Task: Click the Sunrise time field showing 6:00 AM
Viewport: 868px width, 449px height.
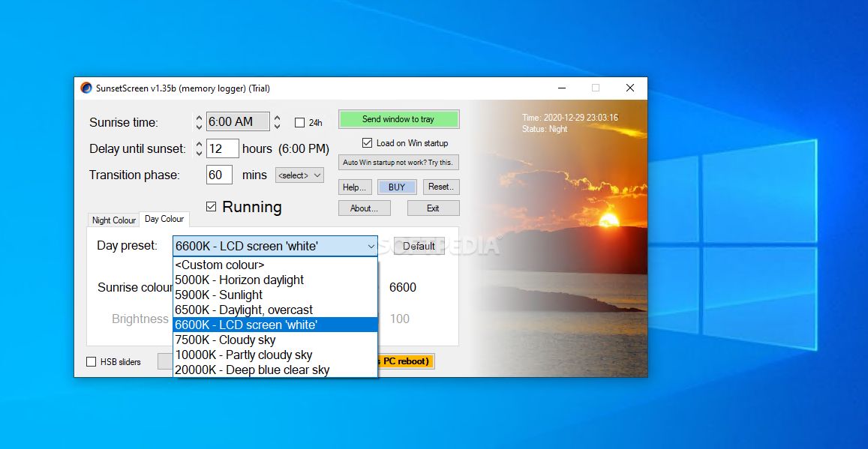Action: (x=238, y=121)
